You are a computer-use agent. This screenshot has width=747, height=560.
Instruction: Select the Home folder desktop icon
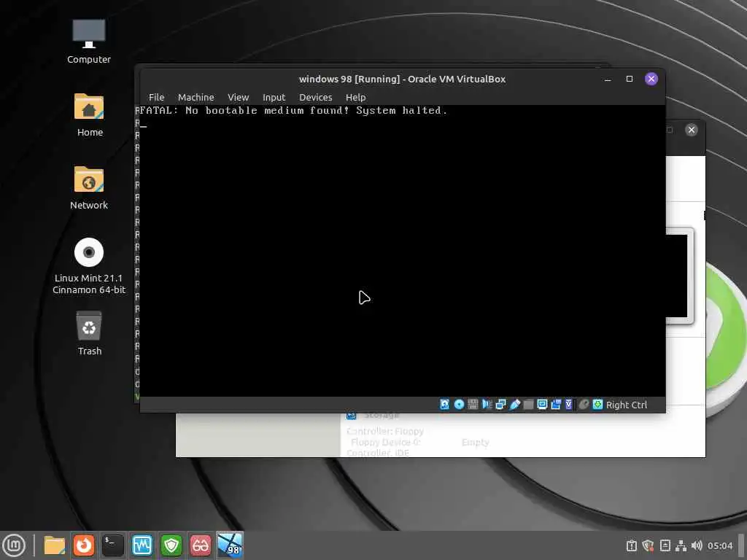[89, 115]
